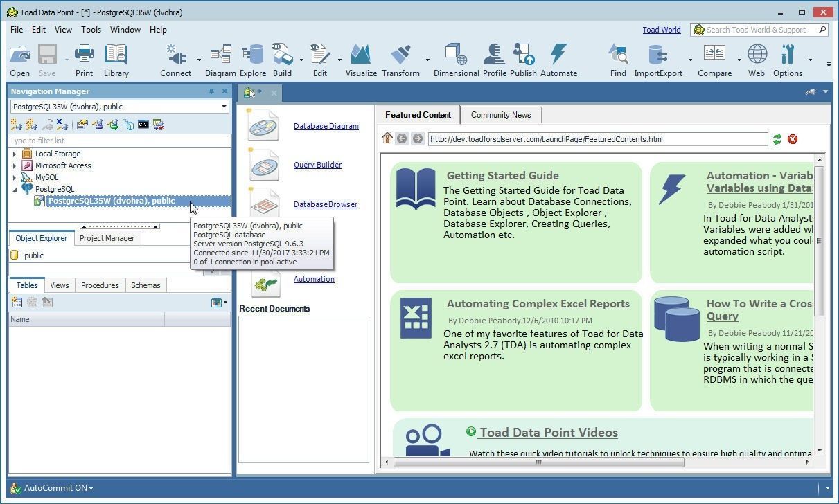Open the Transform tool
Screen dimensions: 839x504
click(400, 61)
